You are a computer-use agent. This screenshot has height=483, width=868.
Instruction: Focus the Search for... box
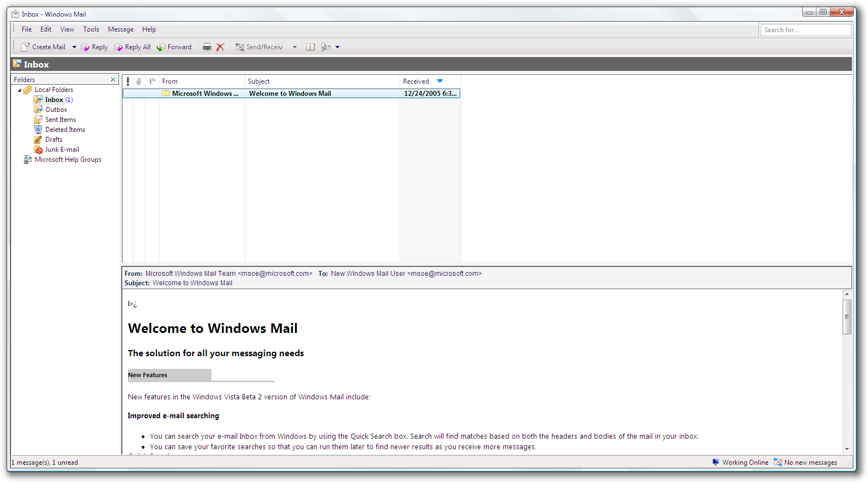[x=806, y=30]
